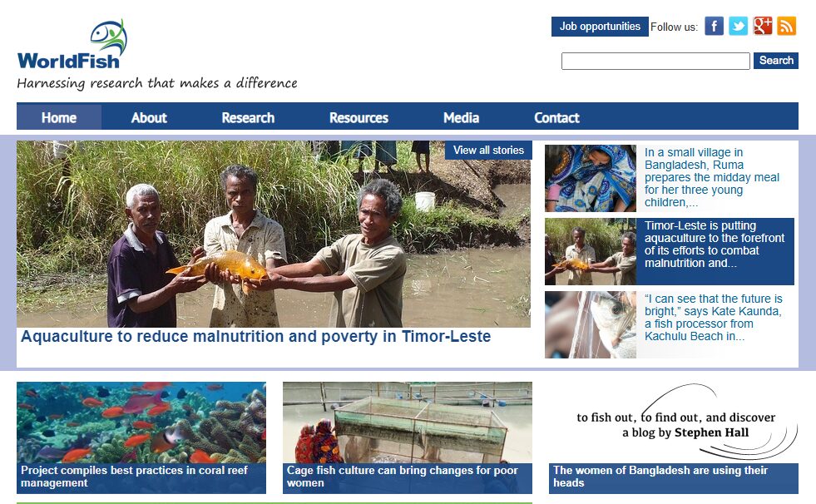
Task: Open the coral reef management project tile
Action: [x=141, y=438]
